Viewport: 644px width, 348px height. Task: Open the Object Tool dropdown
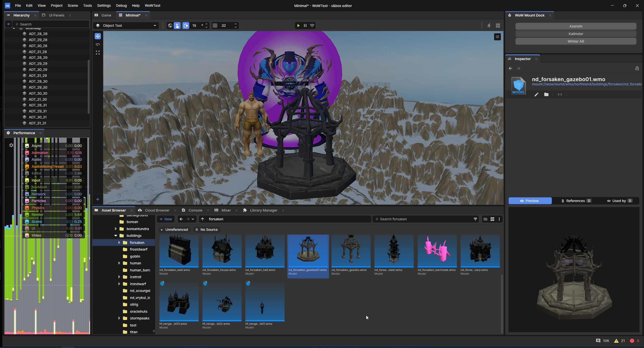coord(126,26)
